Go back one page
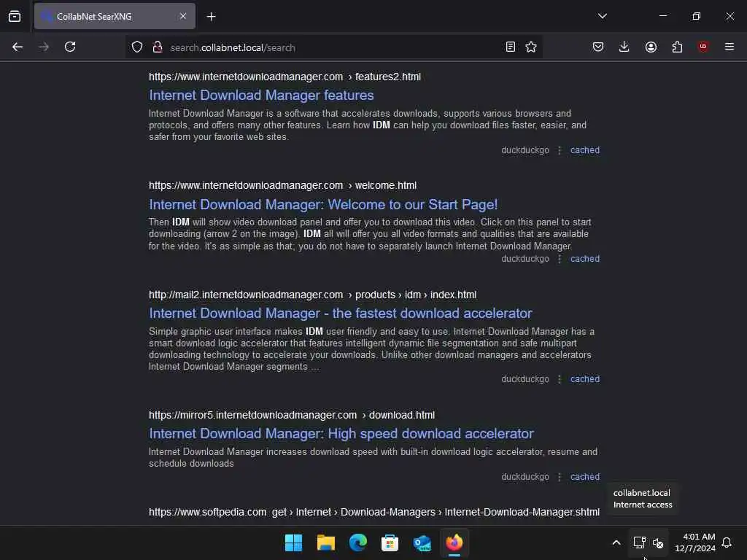The width and height of the screenshot is (747, 560). [x=18, y=47]
